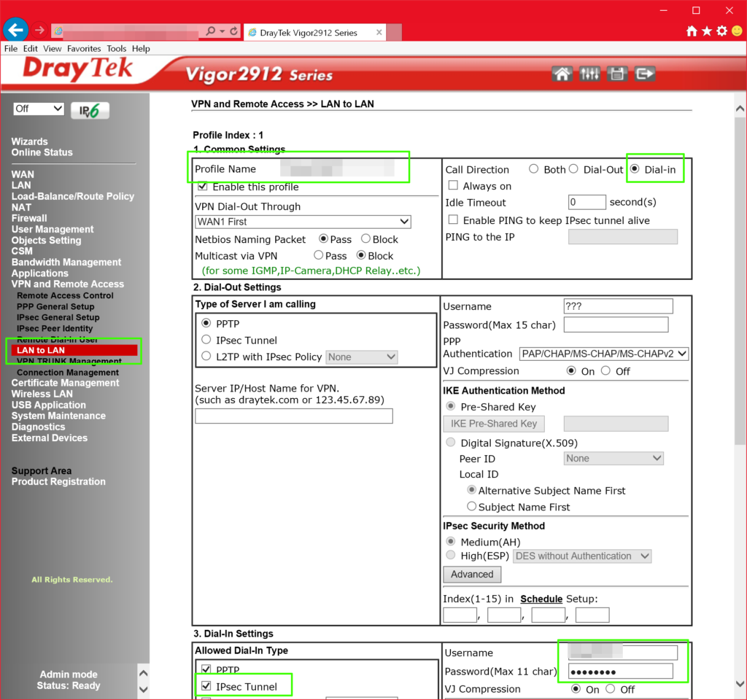This screenshot has width=747, height=700.
Task: Open the Firewall sidebar section
Action: click(29, 219)
